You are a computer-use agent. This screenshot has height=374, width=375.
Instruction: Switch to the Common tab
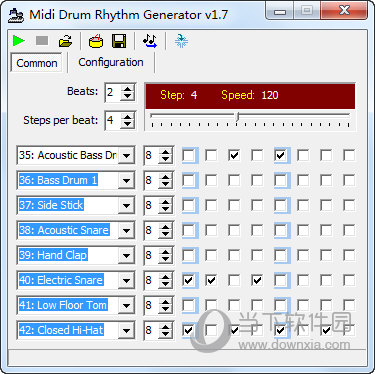coord(37,63)
